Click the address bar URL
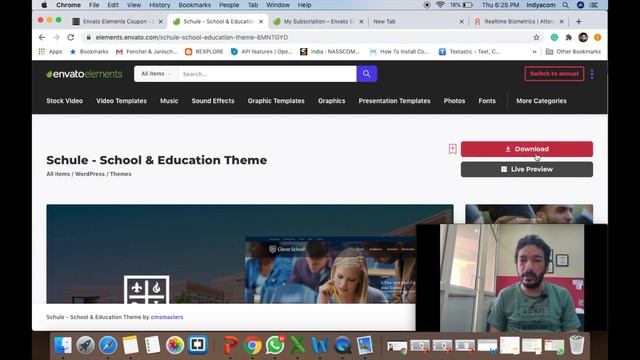This screenshot has width=640, height=360. [191, 37]
